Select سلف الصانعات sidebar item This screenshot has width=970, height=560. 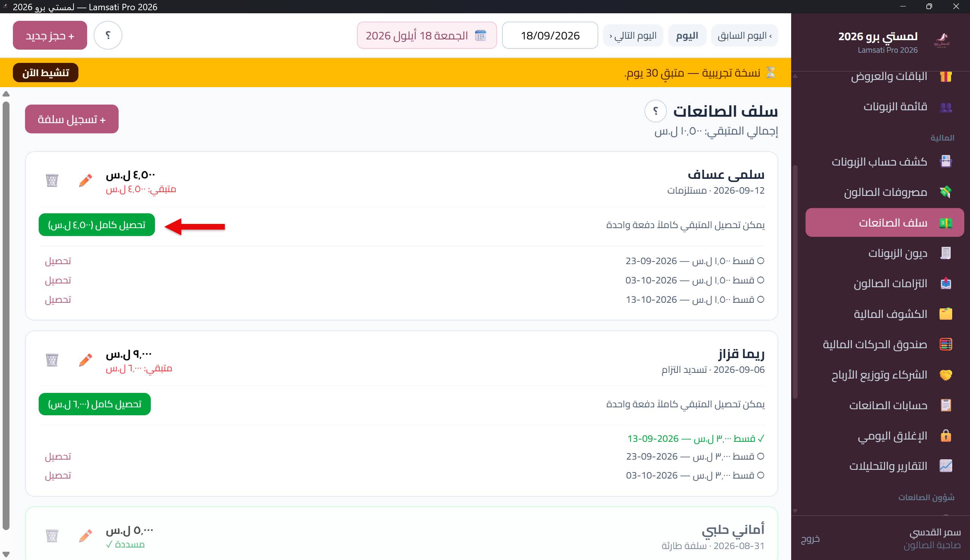(885, 223)
